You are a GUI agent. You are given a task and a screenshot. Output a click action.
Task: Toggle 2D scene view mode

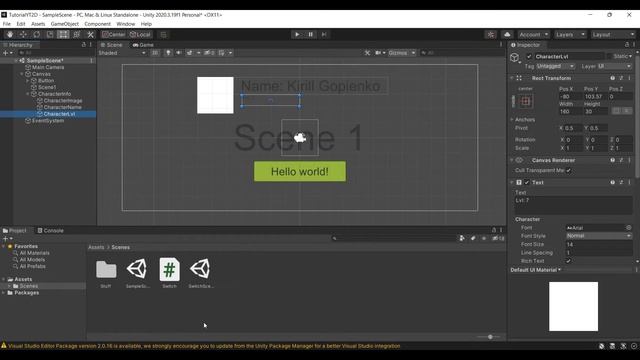(155, 53)
